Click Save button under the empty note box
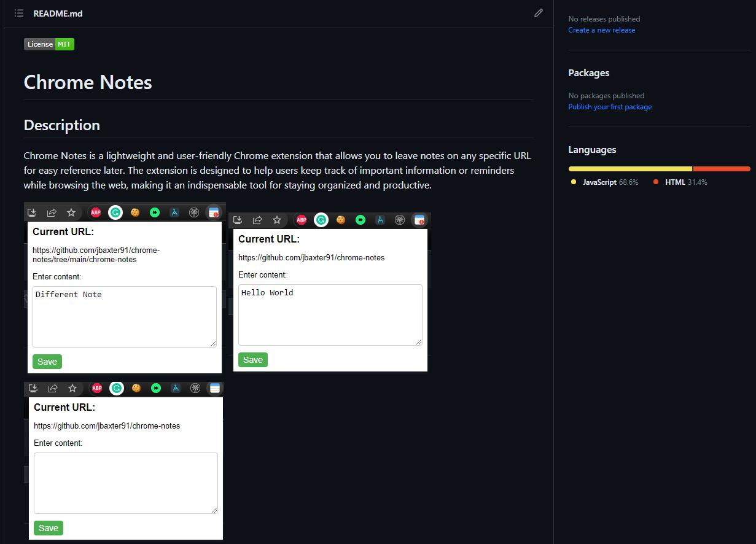This screenshot has height=544, width=756. coord(49,528)
